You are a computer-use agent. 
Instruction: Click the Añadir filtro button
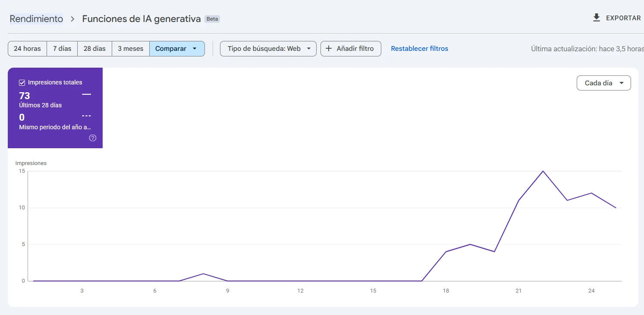[x=351, y=49]
